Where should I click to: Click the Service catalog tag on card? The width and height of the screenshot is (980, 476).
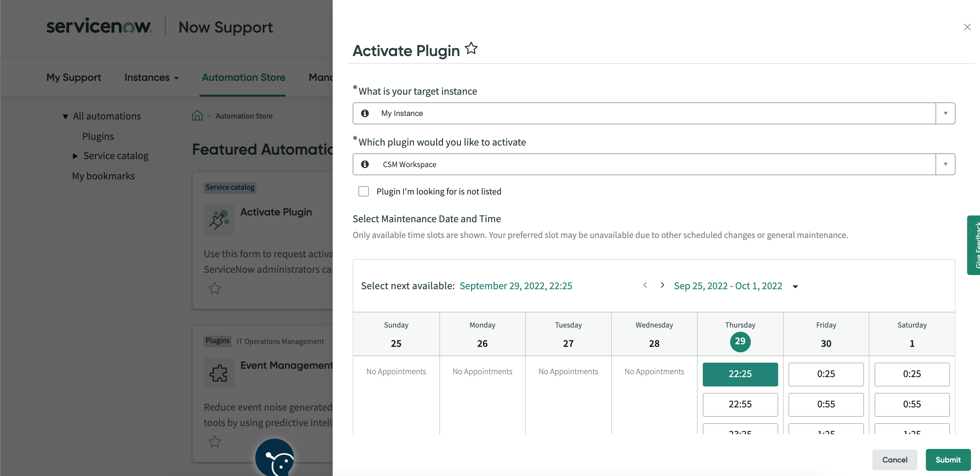230,187
